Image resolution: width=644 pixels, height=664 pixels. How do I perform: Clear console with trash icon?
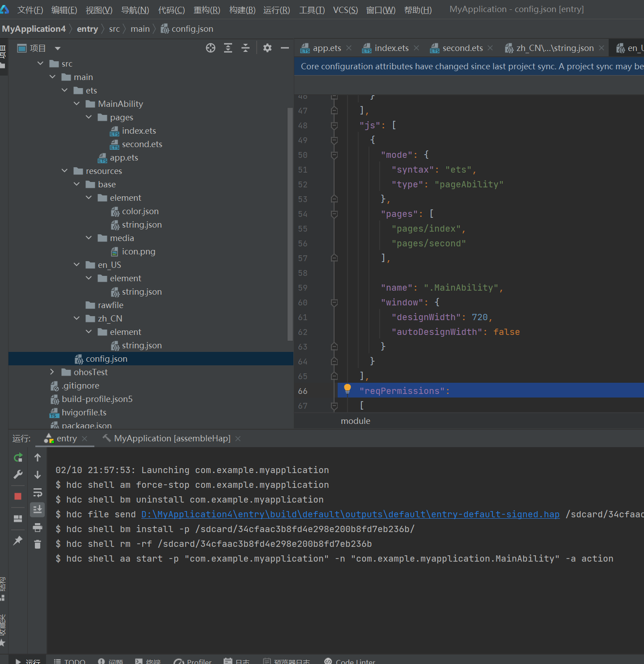38,544
